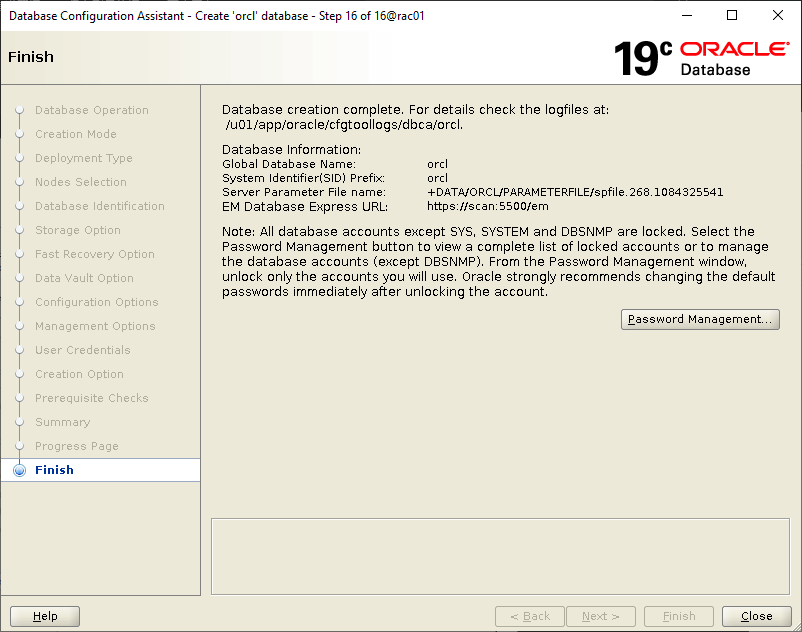Click the EM Database Express URL label
This screenshot has width=802, height=632.
tap(305, 207)
